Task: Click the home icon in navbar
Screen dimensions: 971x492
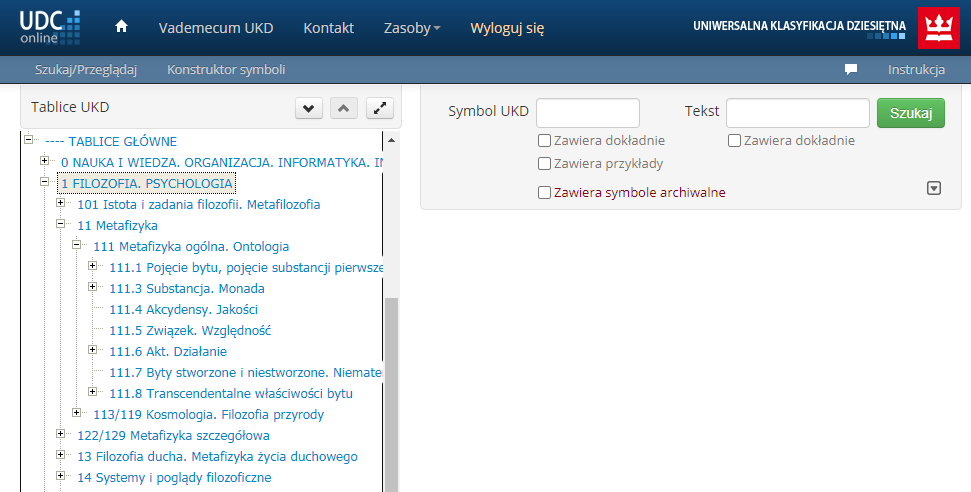Action: point(121,27)
